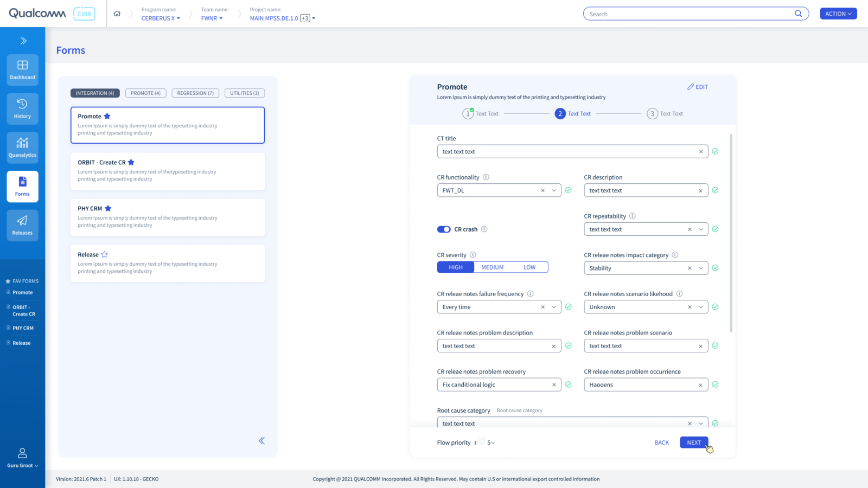The width and height of the screenshot is (868, 488).
Task: Show info for failure frequency
Action: (531, 293)
